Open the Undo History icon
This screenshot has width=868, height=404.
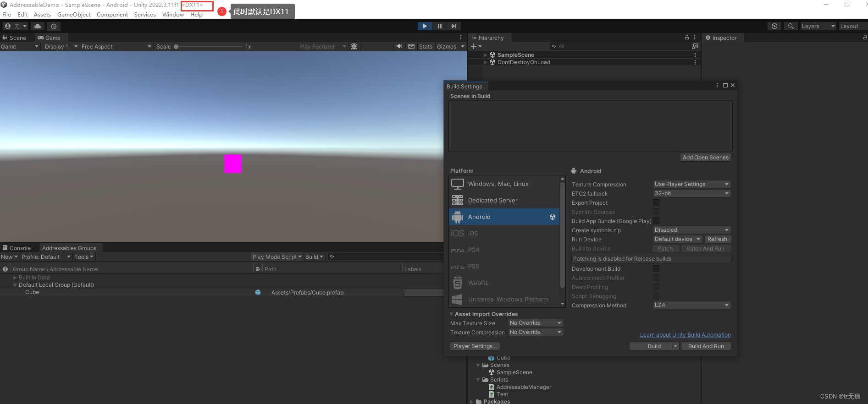(774, 26)
